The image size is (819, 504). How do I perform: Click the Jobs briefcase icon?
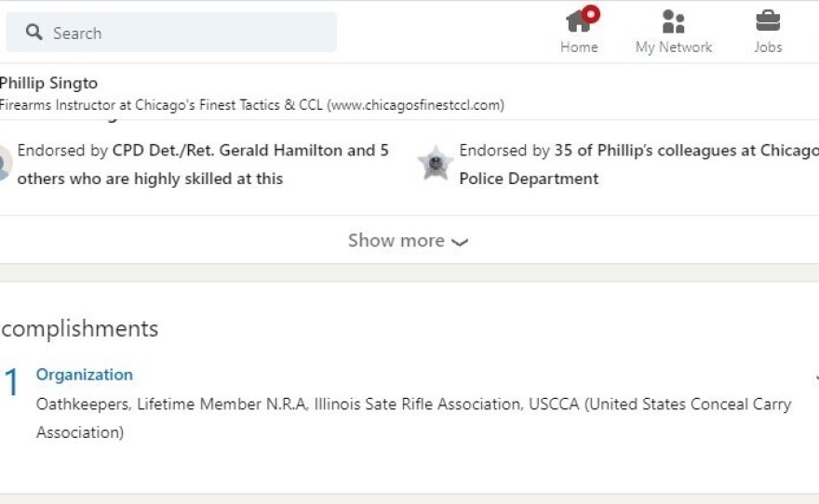pyautogui.click(x=768, y=20)
